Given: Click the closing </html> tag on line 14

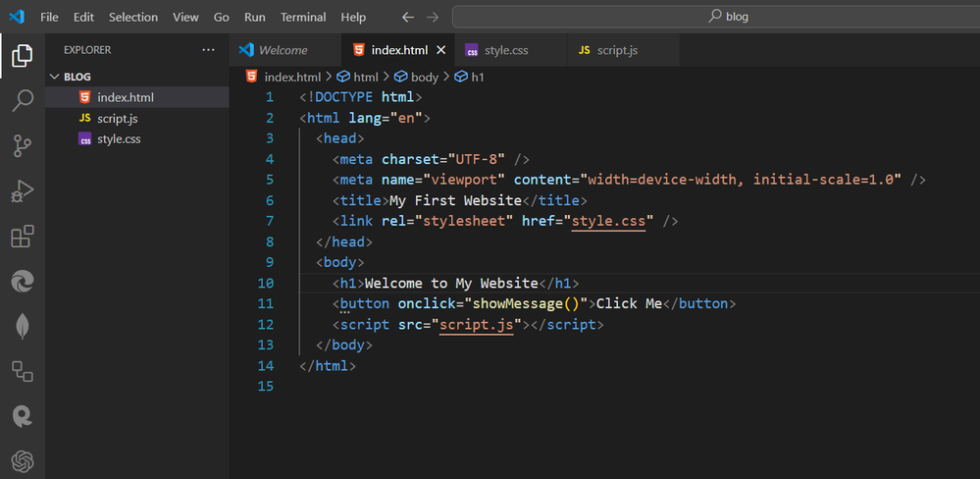Looking at the screenshot, I should [328, 366].
